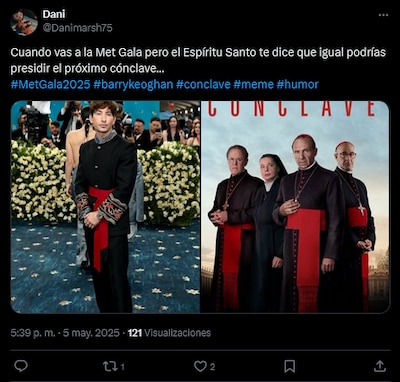Screen dimensions: 400x382
Task: Visit the @Danimarsh75 handle
Action: [77, 28]
